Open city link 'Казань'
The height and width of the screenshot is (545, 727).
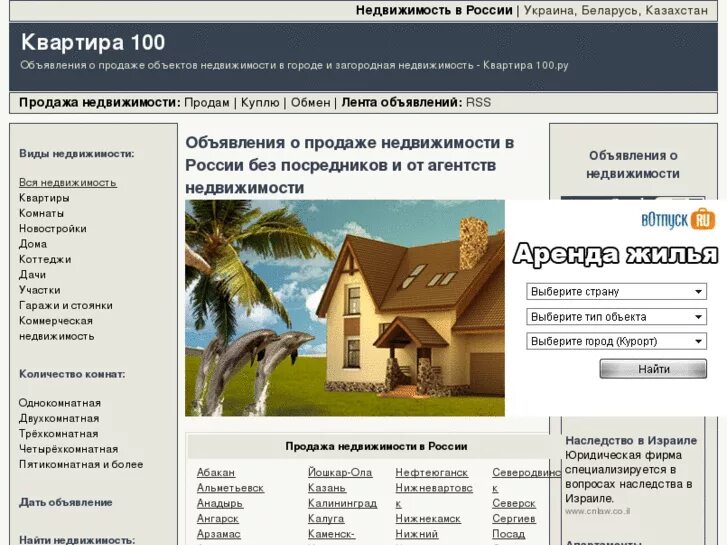click(327, 488)
